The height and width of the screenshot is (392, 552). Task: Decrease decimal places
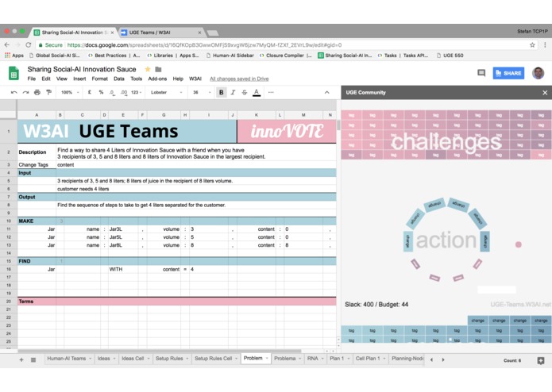click(112, 93)
